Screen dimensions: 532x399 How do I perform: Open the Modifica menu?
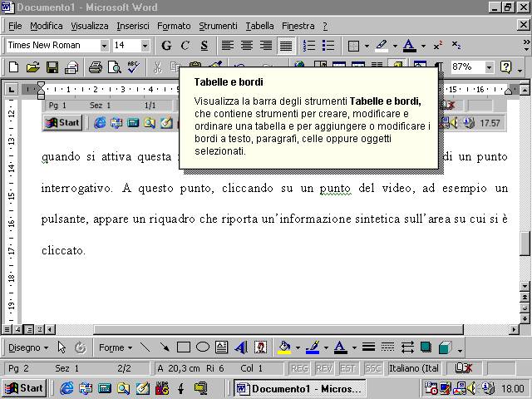click(47, 26)
